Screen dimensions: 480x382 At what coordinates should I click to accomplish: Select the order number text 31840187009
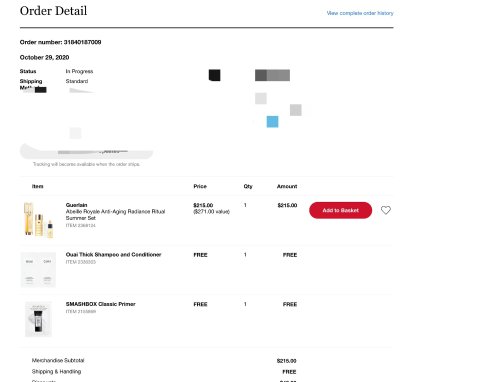82,42
